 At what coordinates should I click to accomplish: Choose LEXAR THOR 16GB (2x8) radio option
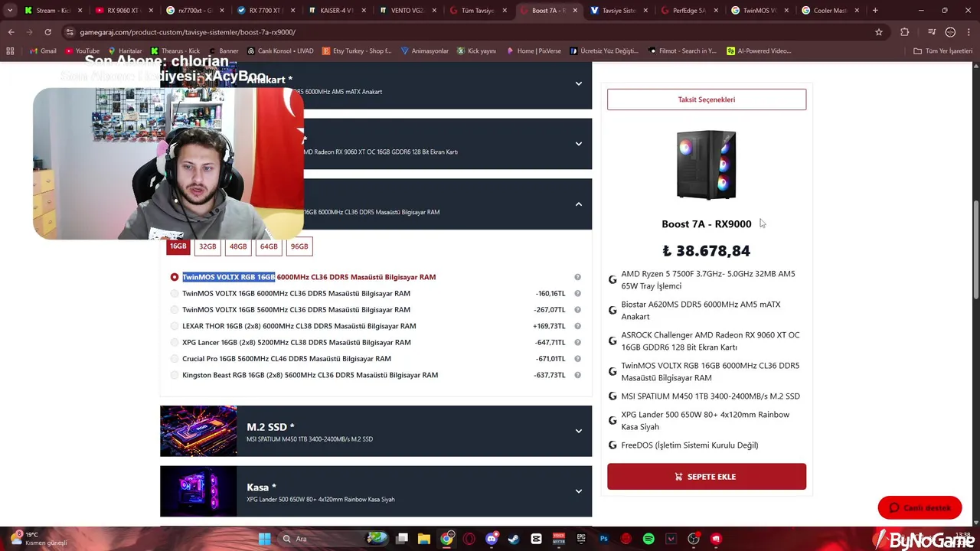[x=175, y=326]
